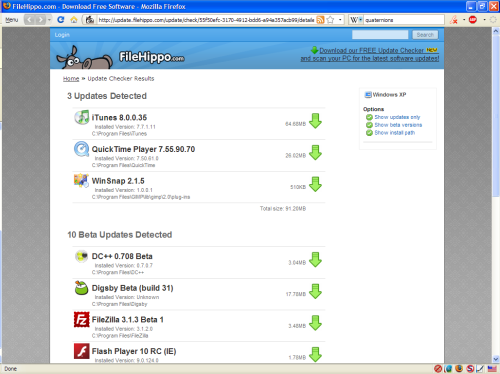
Task: Open the address bar URL dropdown arrow
Action: click(340, 20)
